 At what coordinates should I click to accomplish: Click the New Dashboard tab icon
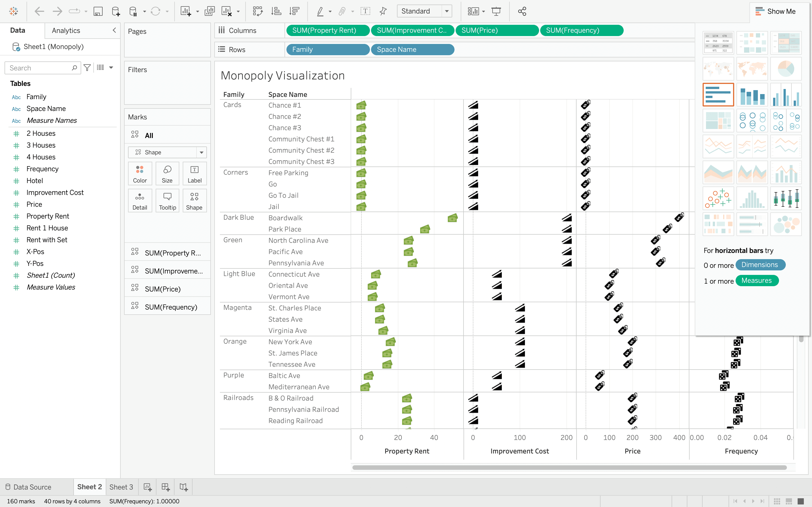(x=166, y=487)
